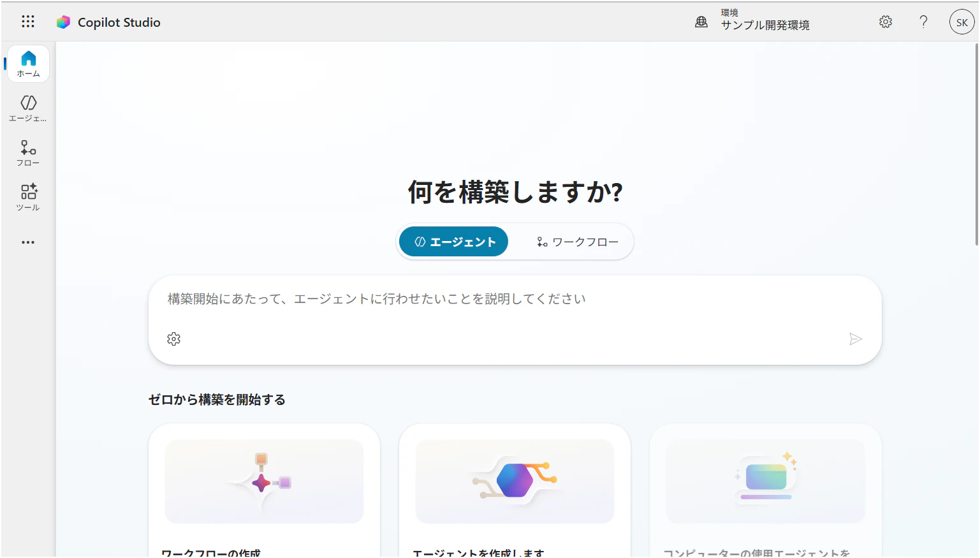The width and height of the screenshot is (980, 558).
Task: Click the agent description input field
Action: pos(515,299)
